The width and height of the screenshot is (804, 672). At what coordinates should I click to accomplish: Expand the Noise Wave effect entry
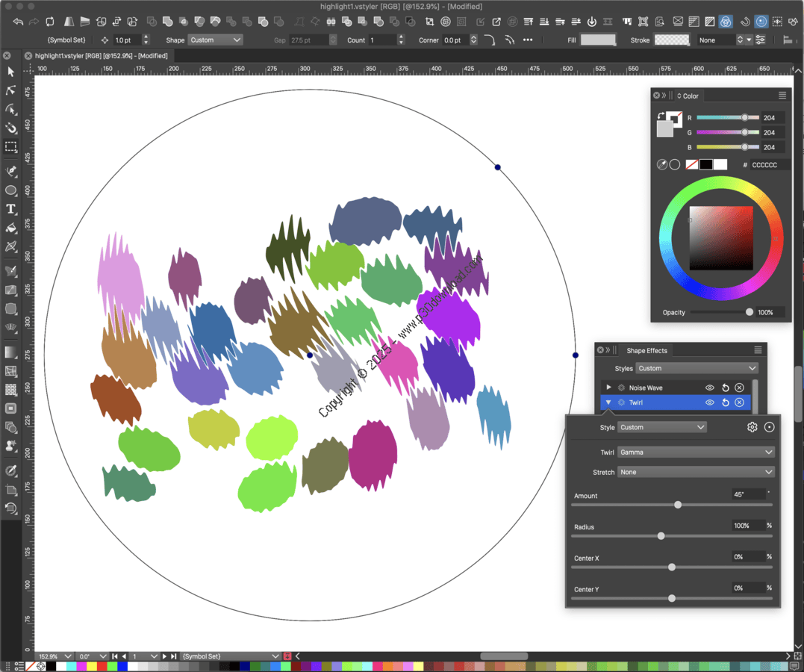pos(608,388)
